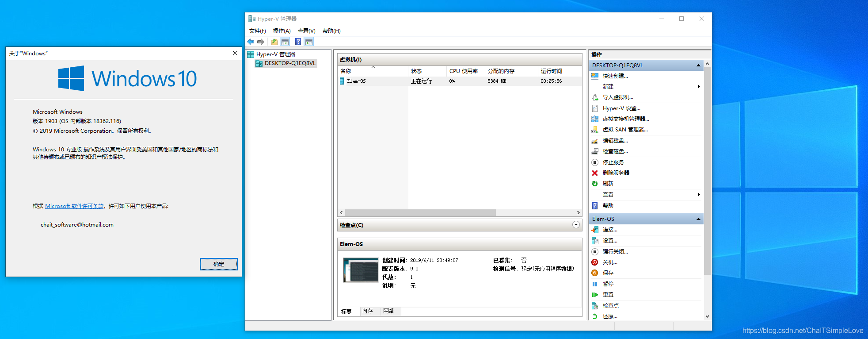Expand the 检查点(C) panel chevron
This screenshot has width=868, height=339.
tap(576, 225)
